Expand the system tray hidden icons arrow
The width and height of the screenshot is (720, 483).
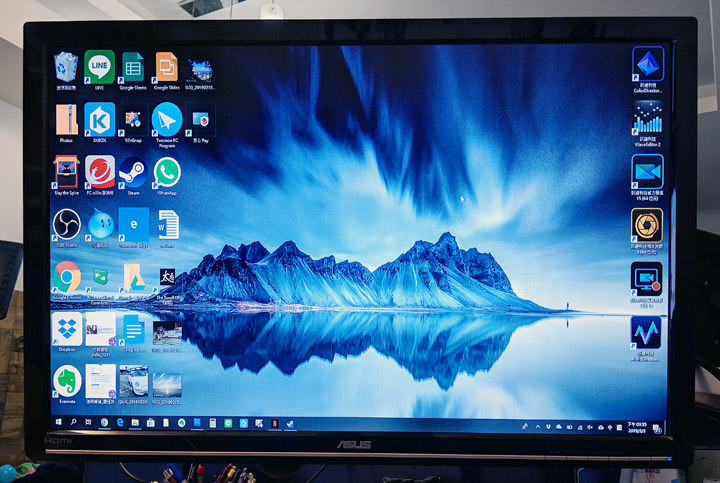(x=539, y=427)
